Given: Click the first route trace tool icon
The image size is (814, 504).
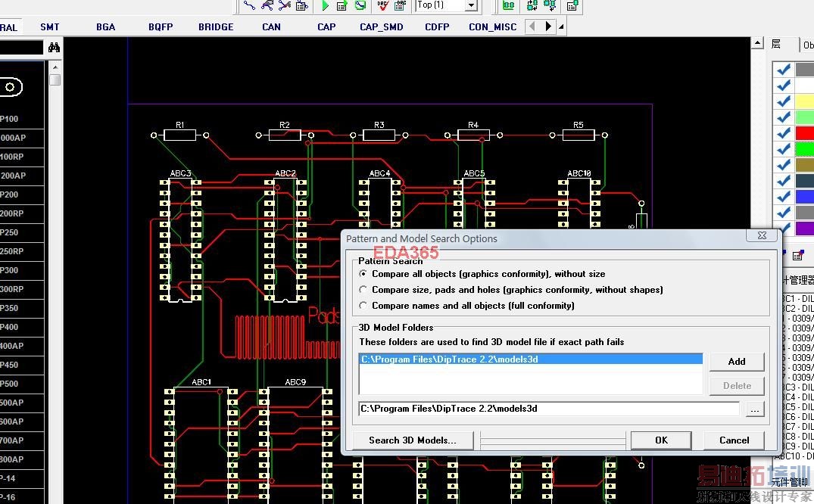Looking at the screenshot, I should [x=249, y=5].
